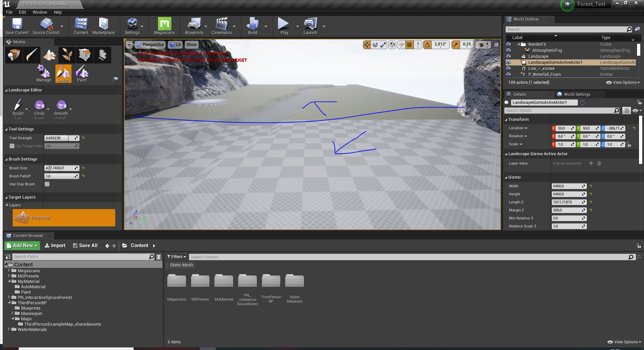
Task: Open the Lit view mode dropdown
Action: pyautogui.click(x=175, y=44)
